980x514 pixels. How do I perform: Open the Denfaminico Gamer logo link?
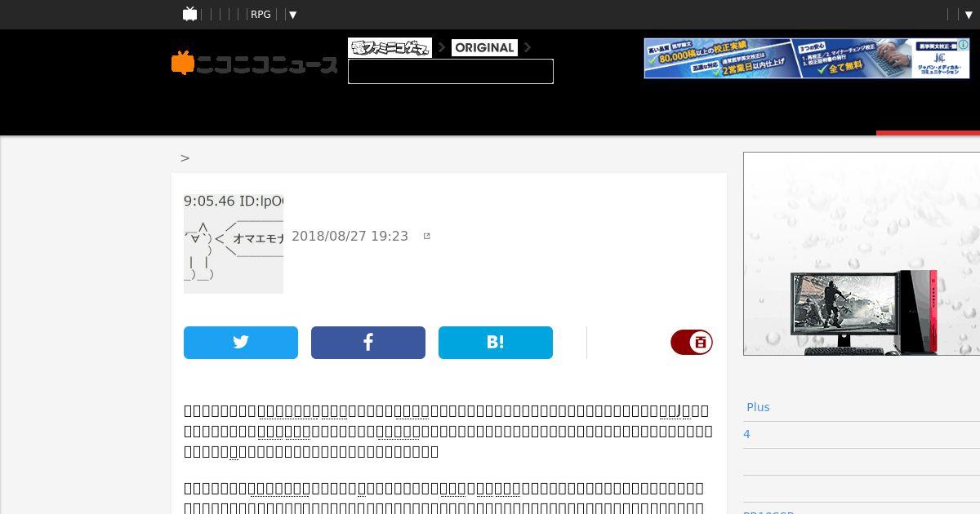click(x=390, y=47)
